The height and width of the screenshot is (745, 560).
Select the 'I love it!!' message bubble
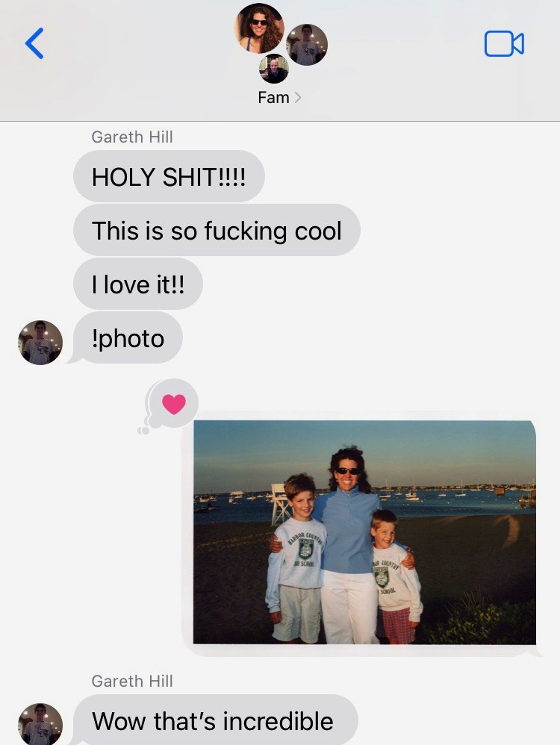pos(138,284)
